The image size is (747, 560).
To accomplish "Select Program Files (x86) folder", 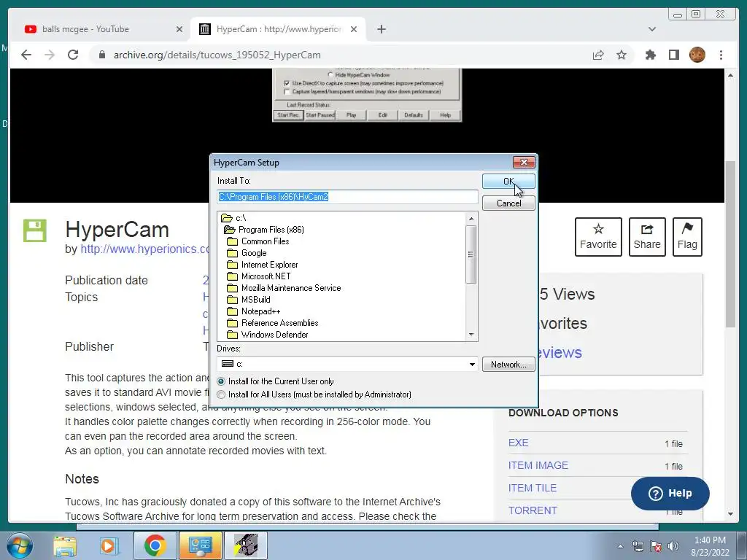I will pos(264,230).
